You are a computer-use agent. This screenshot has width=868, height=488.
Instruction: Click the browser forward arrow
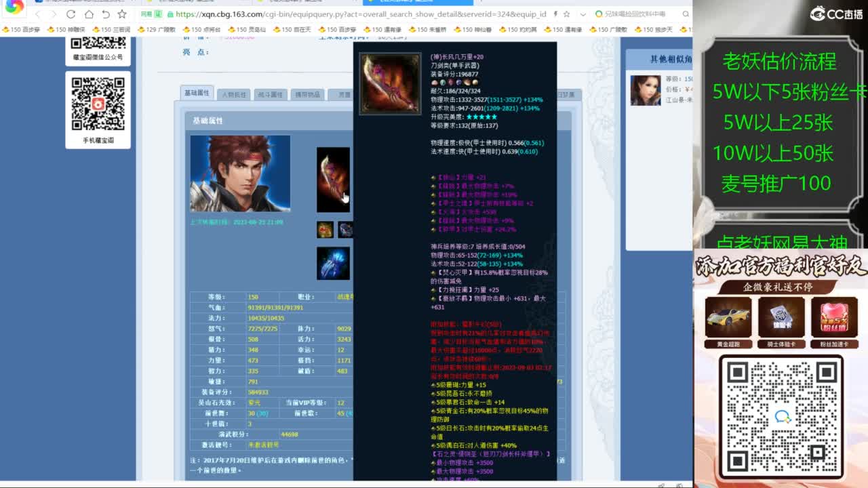click(54, 14)
